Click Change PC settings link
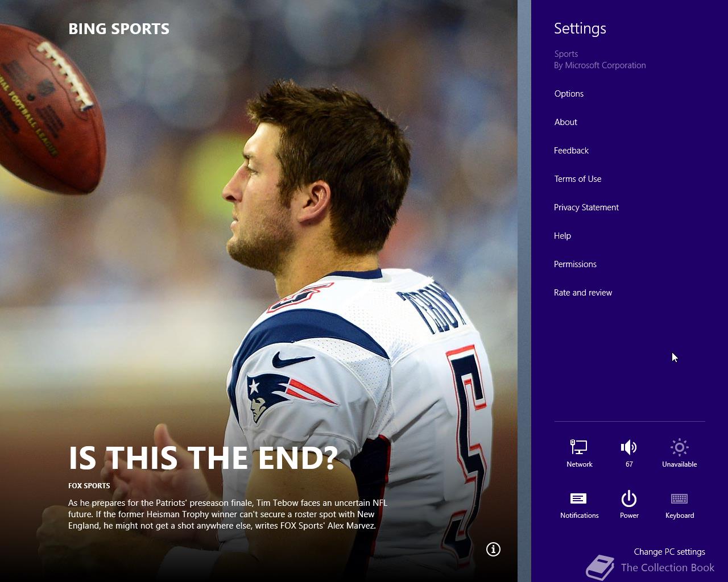The width and height of the screenshot is (728, 582). [x=669, y=552]
